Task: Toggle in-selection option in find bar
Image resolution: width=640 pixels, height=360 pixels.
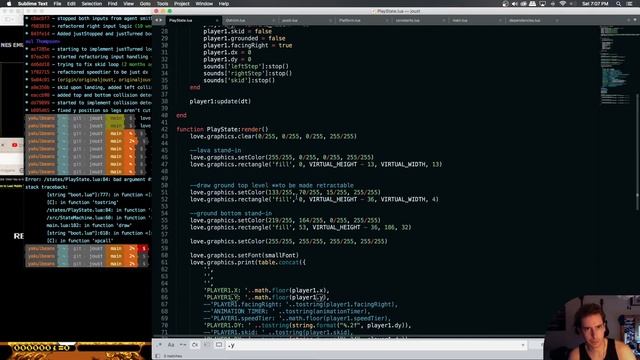Action: tap(207, 345)
